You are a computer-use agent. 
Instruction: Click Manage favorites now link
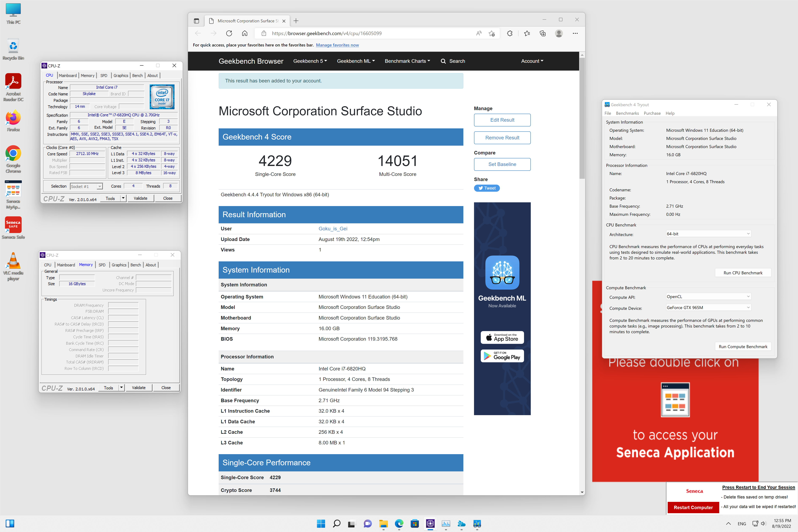(x=337, y=45)
